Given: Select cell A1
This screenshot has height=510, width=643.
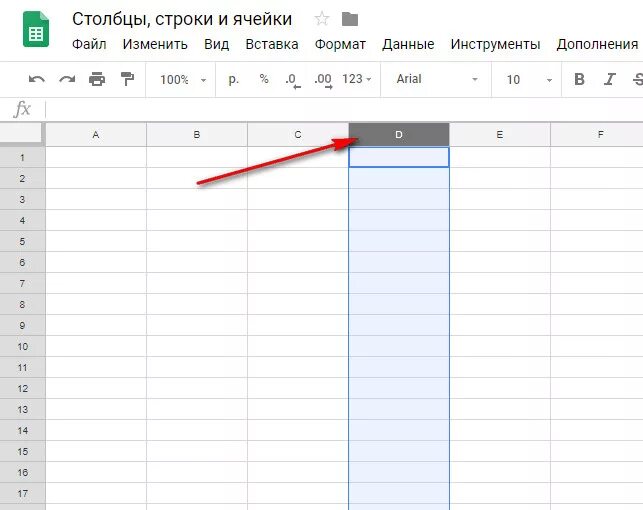Looking at the screenshot, I should (x=96, y=157).
